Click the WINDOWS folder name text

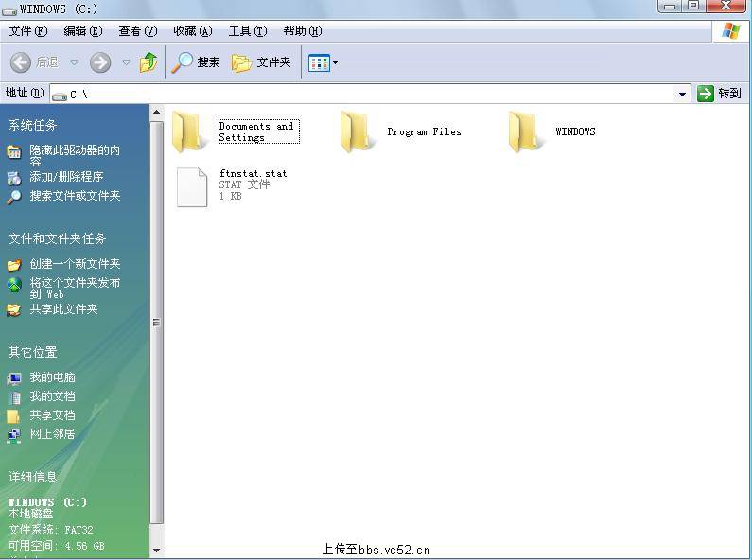tap(575, 131)
